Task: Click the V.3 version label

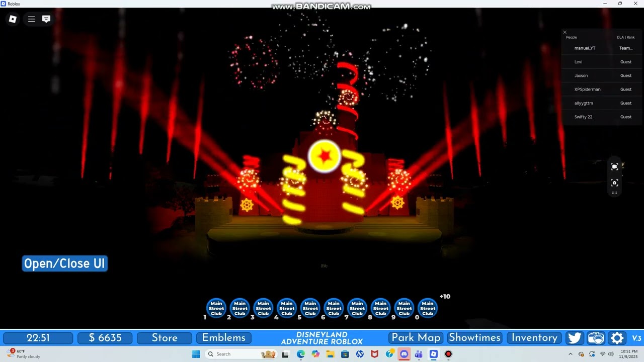Action: tap(636, 338)
